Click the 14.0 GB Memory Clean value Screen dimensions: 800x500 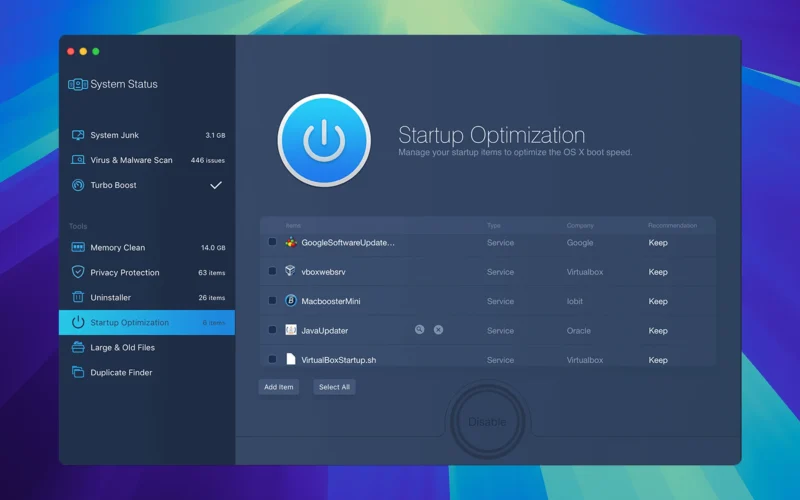pyautogui.click(x=213, y=247)
